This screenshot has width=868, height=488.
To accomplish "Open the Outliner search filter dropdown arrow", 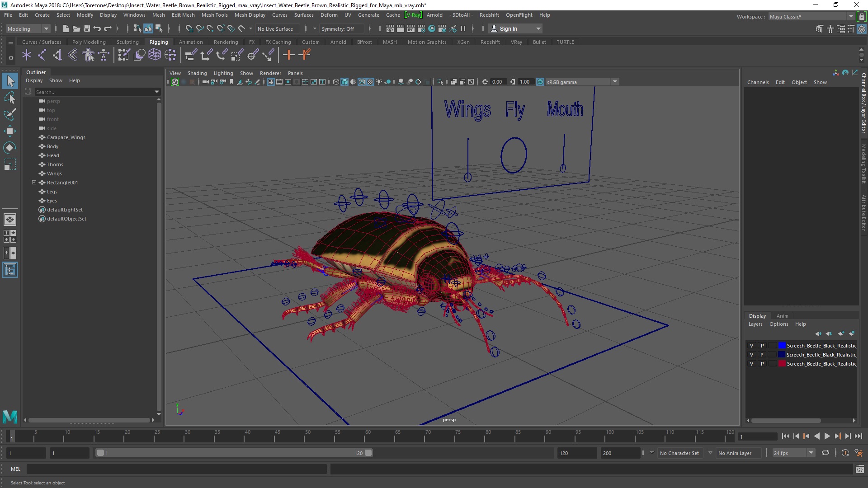I will 157,92.
